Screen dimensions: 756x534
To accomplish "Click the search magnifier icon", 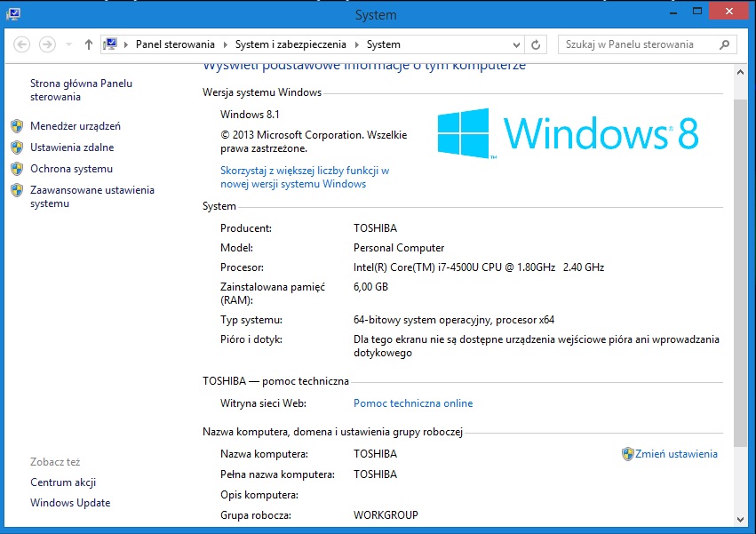I will (x=724, y=44).
